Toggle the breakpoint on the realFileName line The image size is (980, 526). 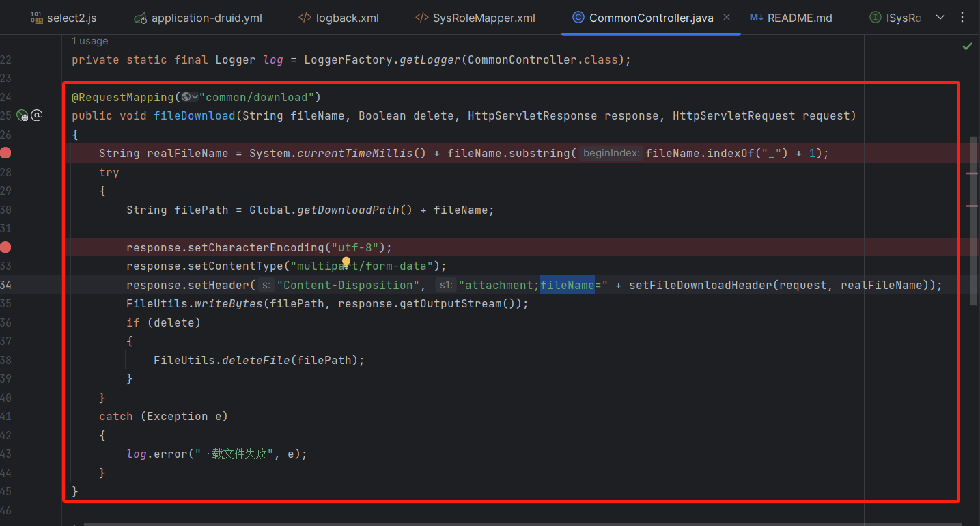click(5, 153)
